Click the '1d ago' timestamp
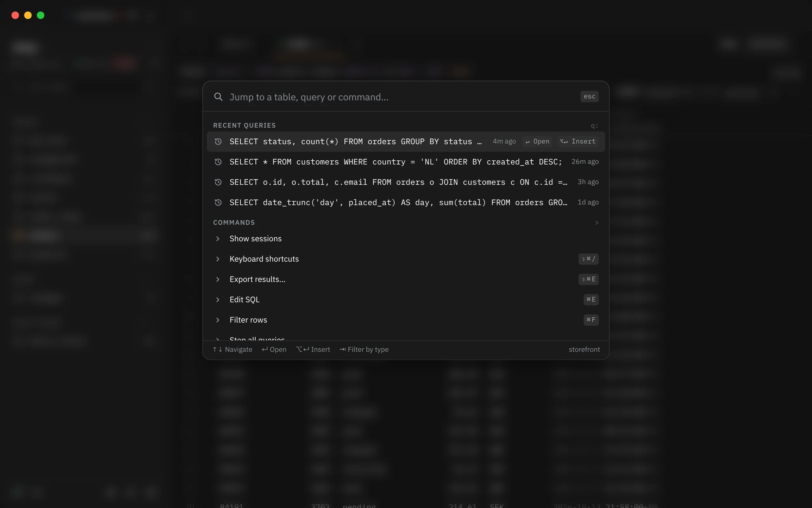 click(x=588, y=202)
